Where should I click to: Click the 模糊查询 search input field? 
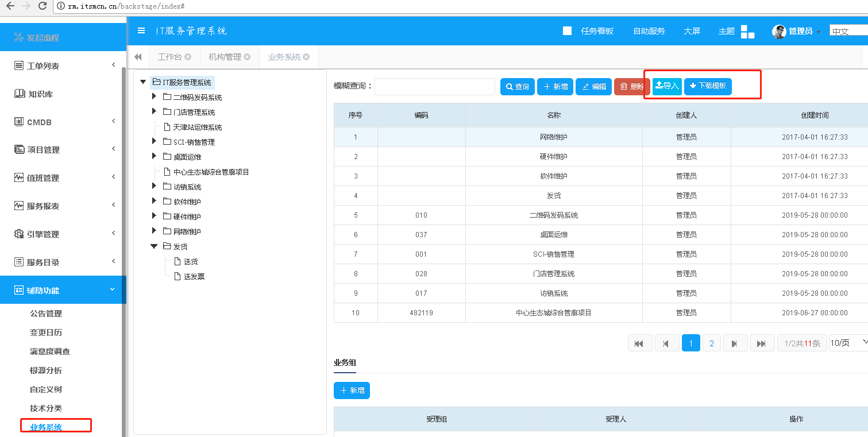click(434, 87)
